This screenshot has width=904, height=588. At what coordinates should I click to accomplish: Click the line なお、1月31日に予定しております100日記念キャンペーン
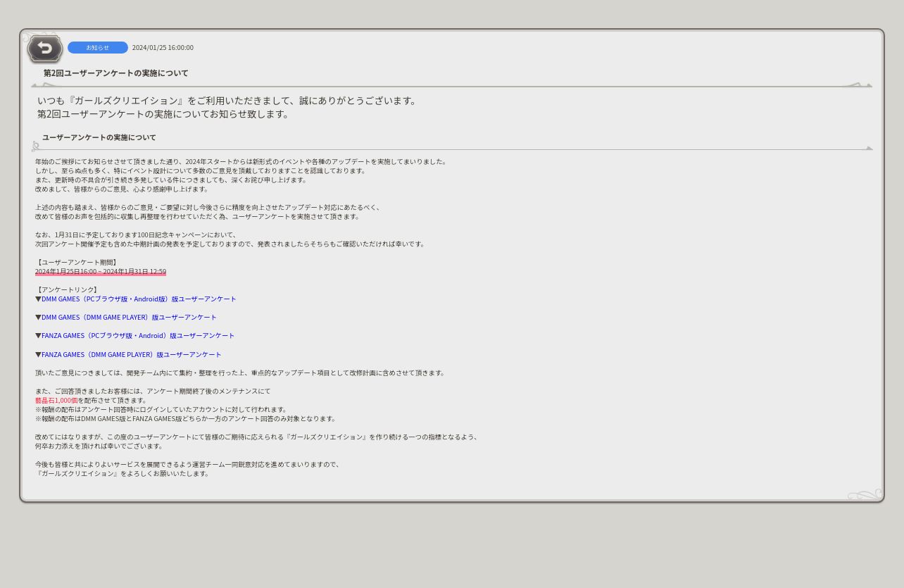coord(137,234)
